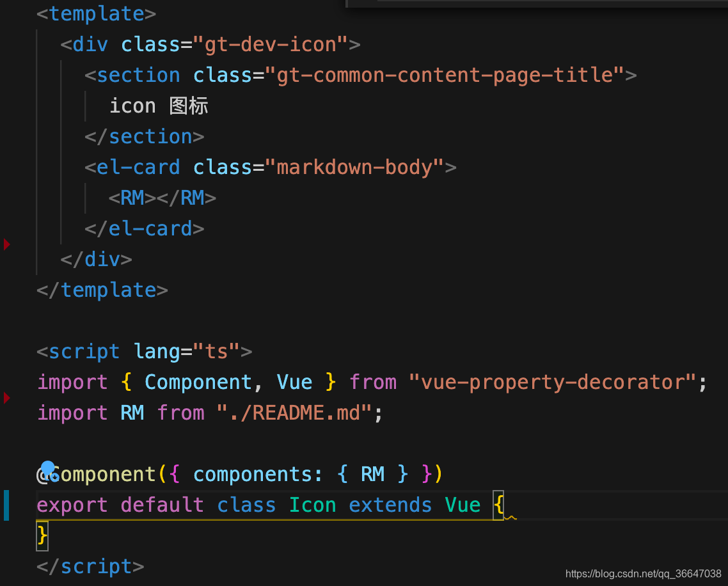Click the "extends" keyword

tap(390, 505)
